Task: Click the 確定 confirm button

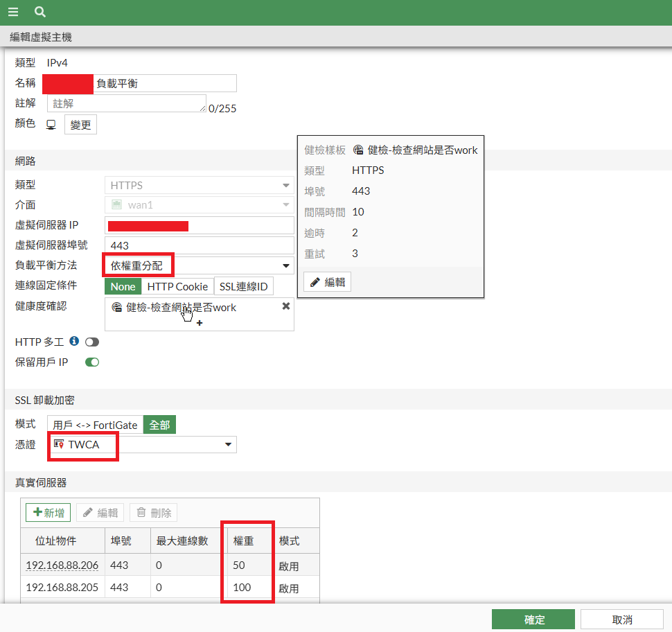Action: click(533, 620)
